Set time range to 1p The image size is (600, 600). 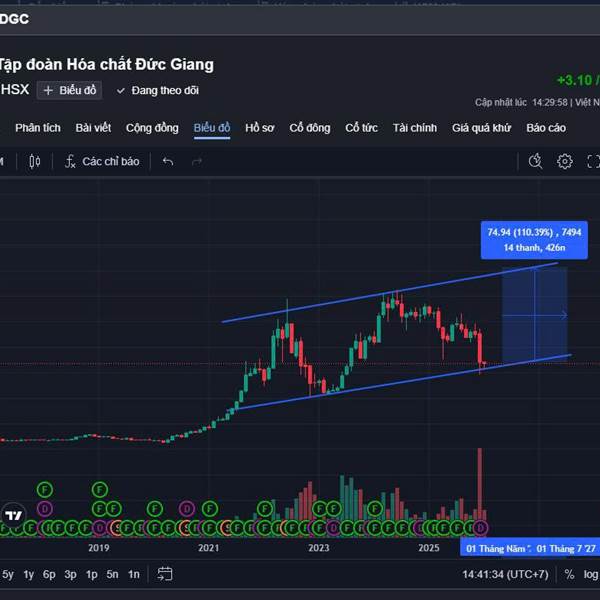pos(91,574)
